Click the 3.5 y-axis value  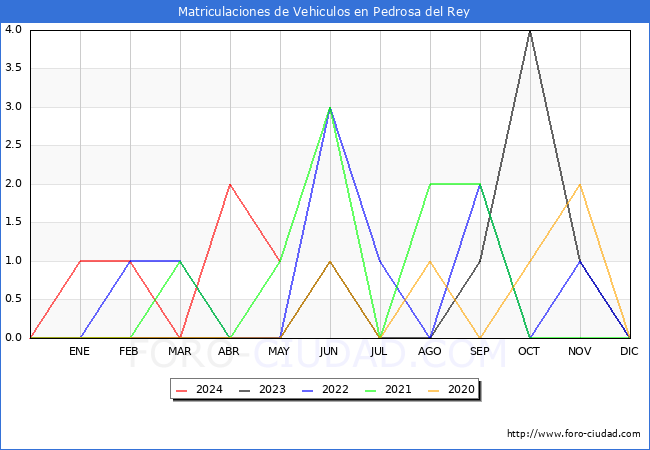(13, 68)
